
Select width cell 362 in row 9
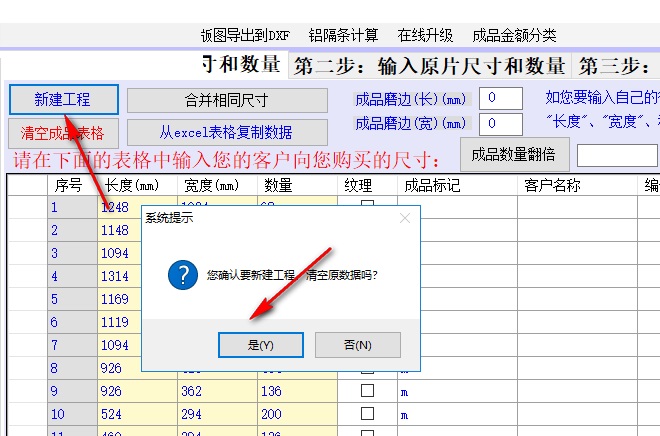tap(217, 391)
